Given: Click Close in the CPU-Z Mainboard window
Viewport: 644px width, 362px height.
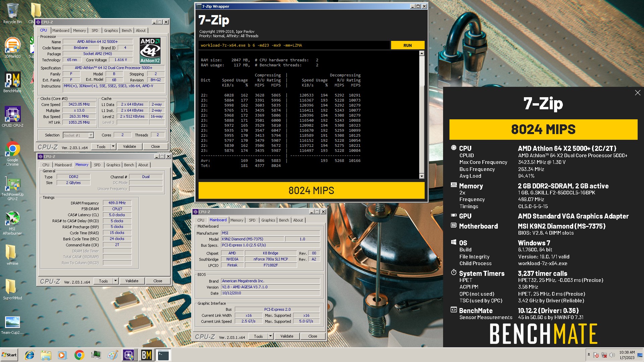Looking at the screenshot, I should tap(313, 336).
